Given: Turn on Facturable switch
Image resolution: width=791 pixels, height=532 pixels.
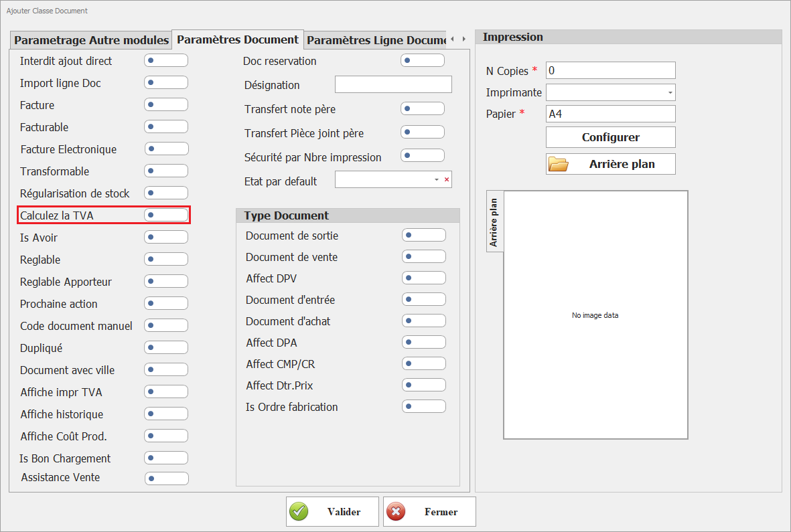Looking at the screenshot, I should pos(166,127).
